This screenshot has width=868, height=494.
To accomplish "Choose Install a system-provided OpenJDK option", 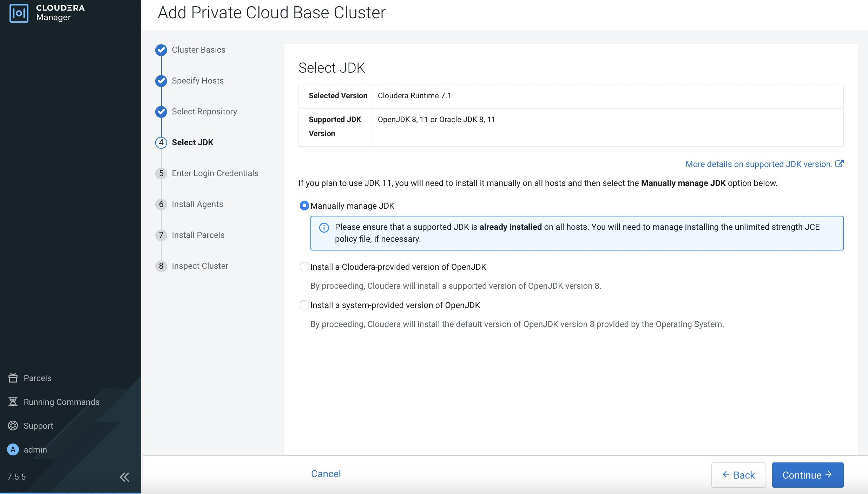I will pyautogui.click(x=304, y=305).
